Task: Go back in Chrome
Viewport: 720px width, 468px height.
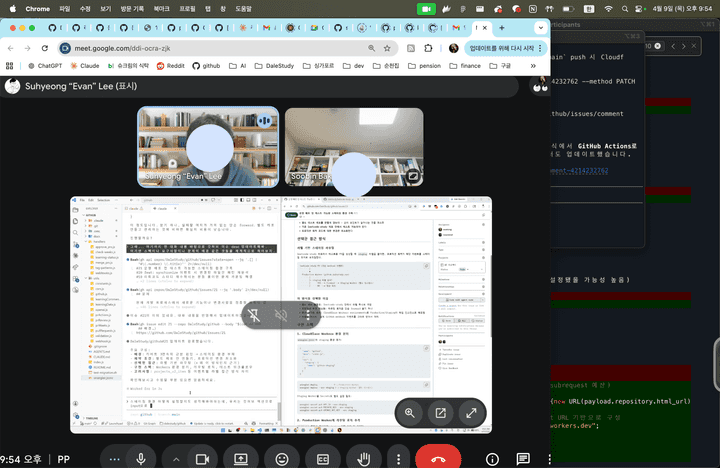Action: (x=11, y=48)
